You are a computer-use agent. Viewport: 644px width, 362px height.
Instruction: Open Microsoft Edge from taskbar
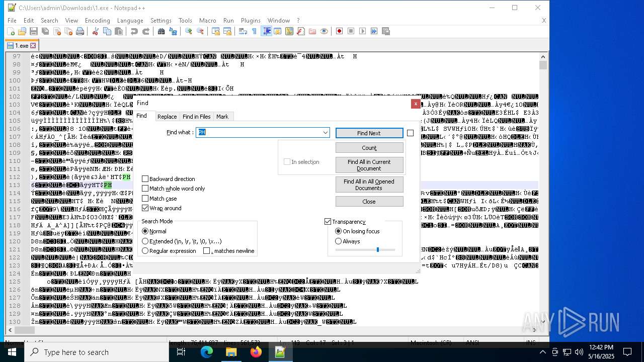coord(207,352)
